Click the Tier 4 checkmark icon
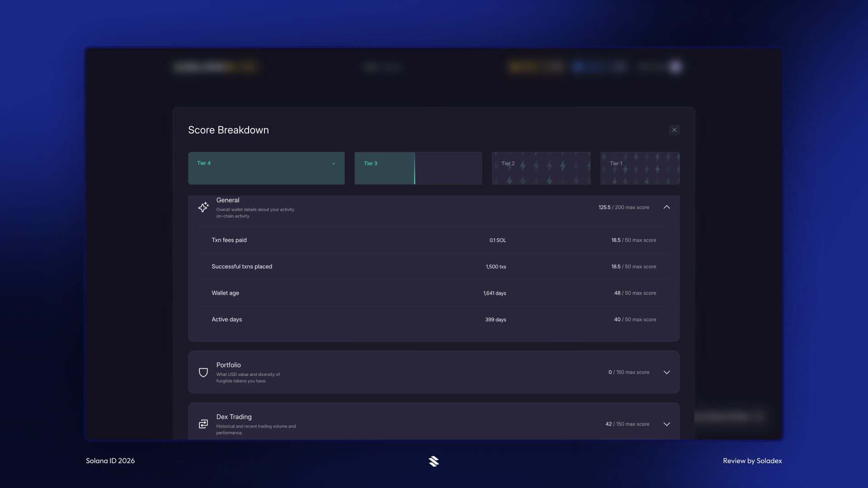The image size is (868, 488). coord(334,164)
